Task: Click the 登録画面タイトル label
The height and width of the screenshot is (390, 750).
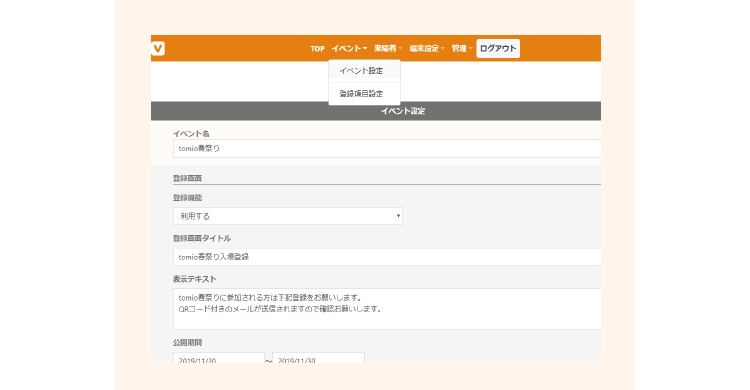Action: [x=202, y=238]
